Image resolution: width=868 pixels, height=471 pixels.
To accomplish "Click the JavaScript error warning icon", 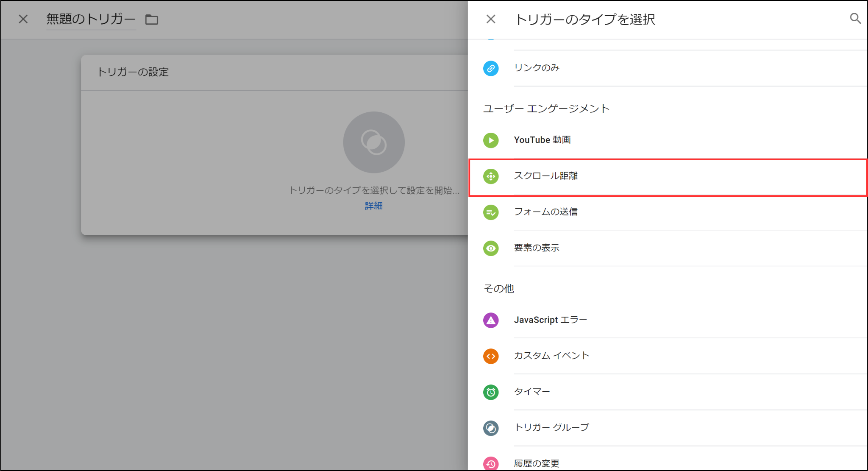I will pos(491,321).
